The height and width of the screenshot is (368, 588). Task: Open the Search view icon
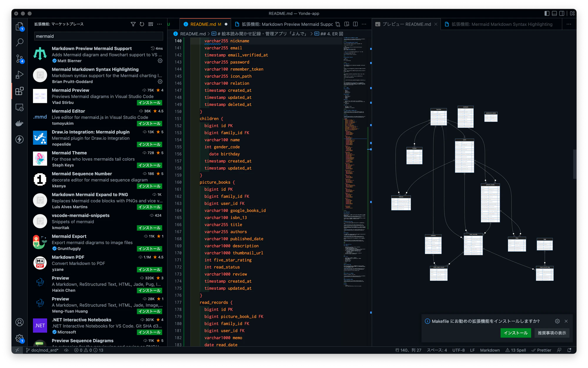tap(19, 43)
